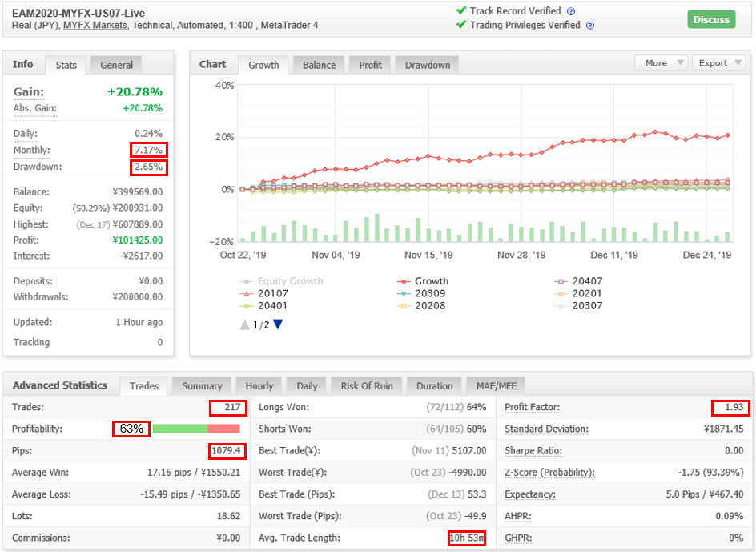Click the last Growth data point on chart

pos(727,135)
